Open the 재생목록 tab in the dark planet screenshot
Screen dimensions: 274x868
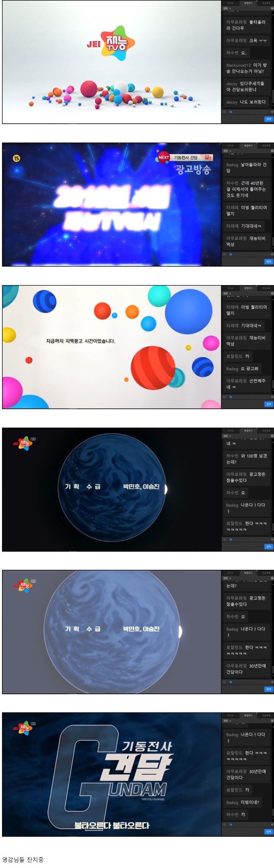pyautogui.click(x=266, y=431)
